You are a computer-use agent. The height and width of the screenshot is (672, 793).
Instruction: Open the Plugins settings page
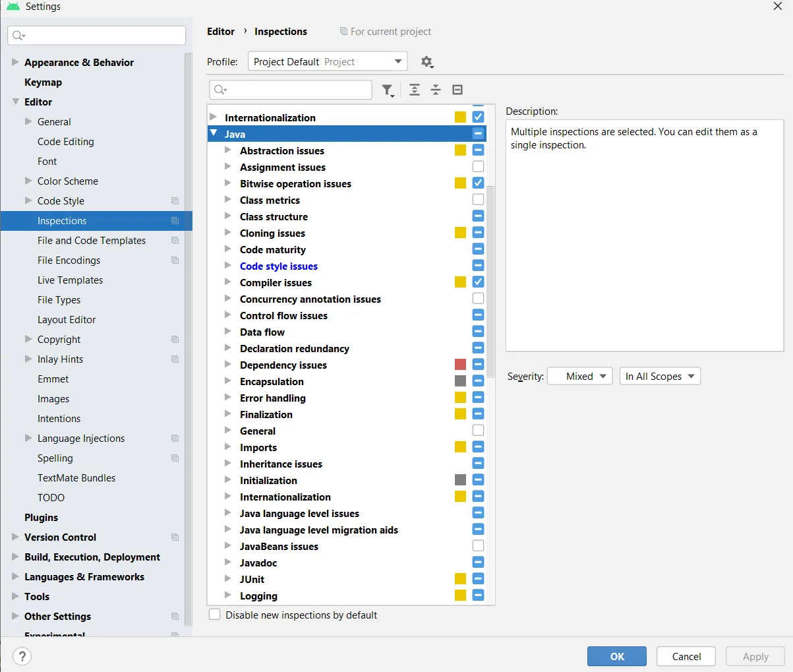point(41,518)
